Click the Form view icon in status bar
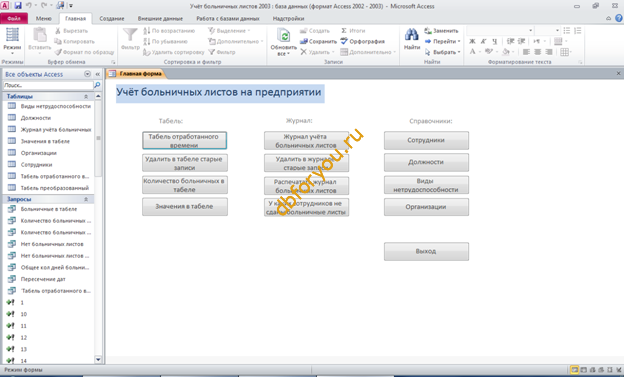This screenshot has width=624, height=377. coord(574,370)
